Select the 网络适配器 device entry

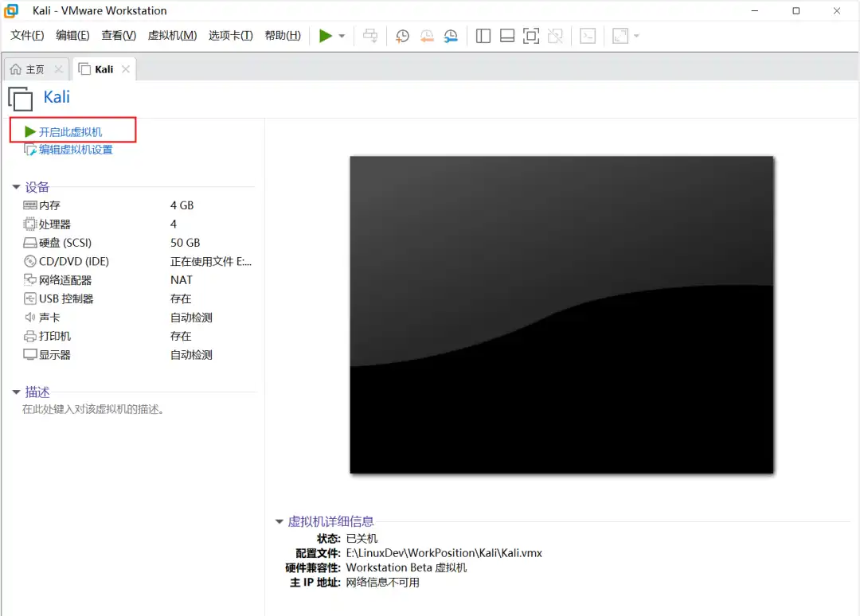[65, 280]
